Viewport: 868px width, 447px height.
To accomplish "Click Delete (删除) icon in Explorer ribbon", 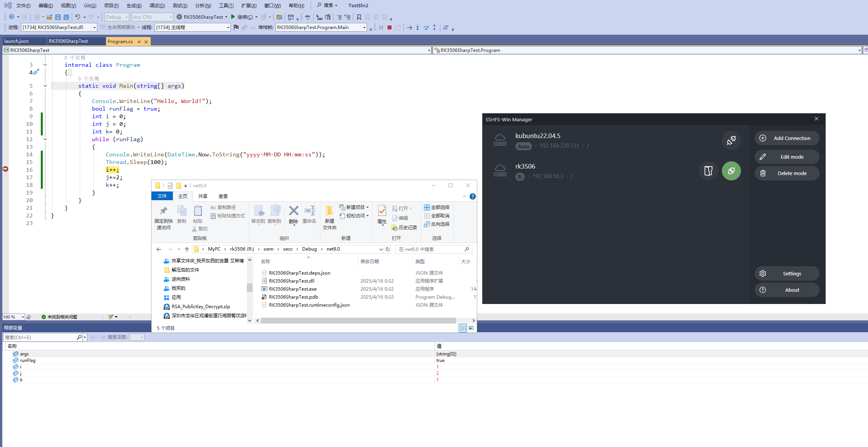I will pyautogui.click(x=293, y=215).
